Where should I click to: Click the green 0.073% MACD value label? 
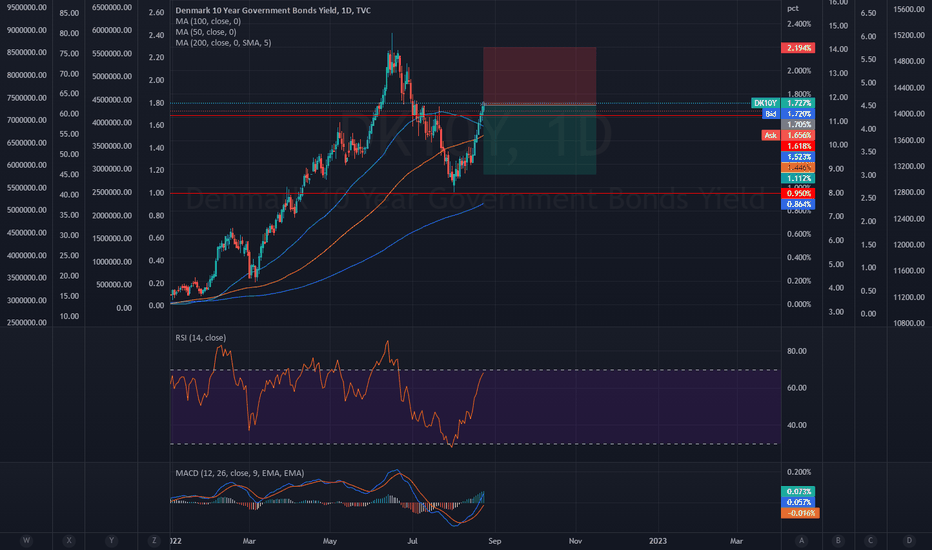[x=798, y=491]
